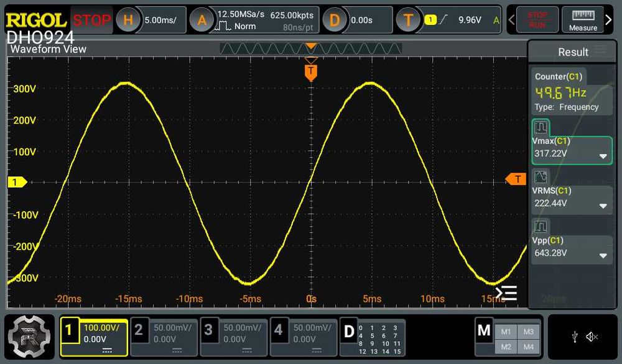Click the trigger position T marker at top
622x364 pixels.
click(x=311, y=71)
